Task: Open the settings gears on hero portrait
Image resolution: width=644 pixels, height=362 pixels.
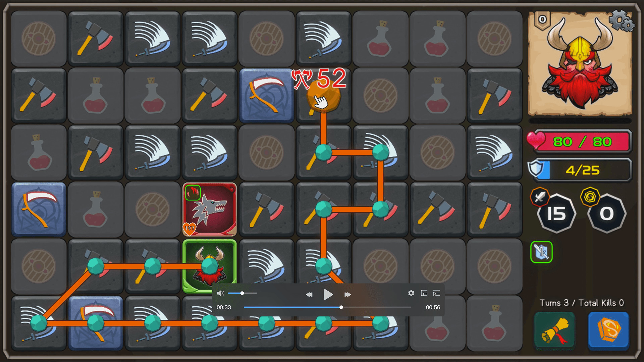Action: [x=622, y=21]
